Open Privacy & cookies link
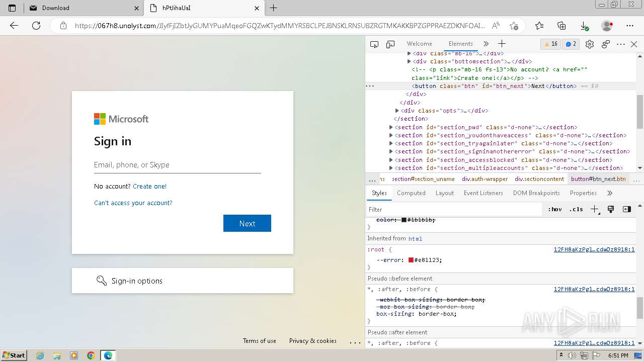 click(313, 341)
